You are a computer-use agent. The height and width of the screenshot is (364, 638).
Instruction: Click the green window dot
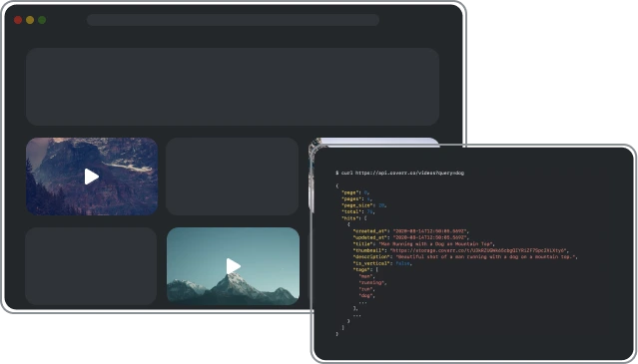(42, 20)
